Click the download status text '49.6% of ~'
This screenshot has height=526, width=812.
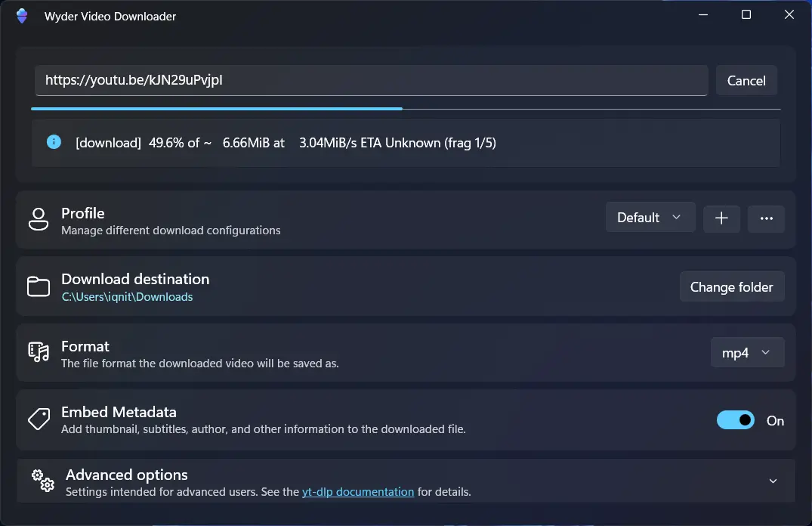(180, 143)
